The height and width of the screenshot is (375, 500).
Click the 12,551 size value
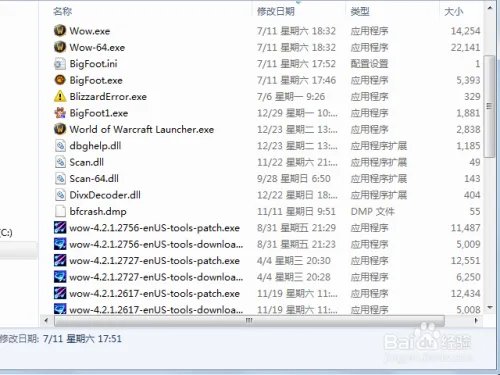(465, 261)
